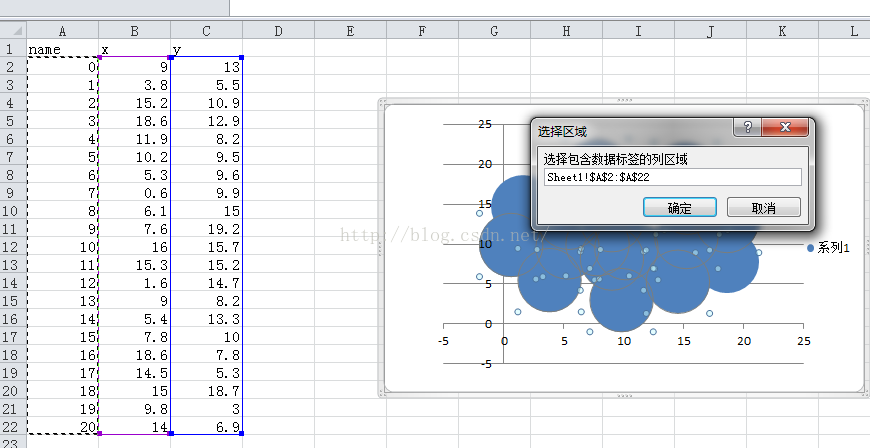Screen dimensions: 870x448
Task: Click the range field showing Sheet1!$A$2:$A$22
Action: [672, 177]
